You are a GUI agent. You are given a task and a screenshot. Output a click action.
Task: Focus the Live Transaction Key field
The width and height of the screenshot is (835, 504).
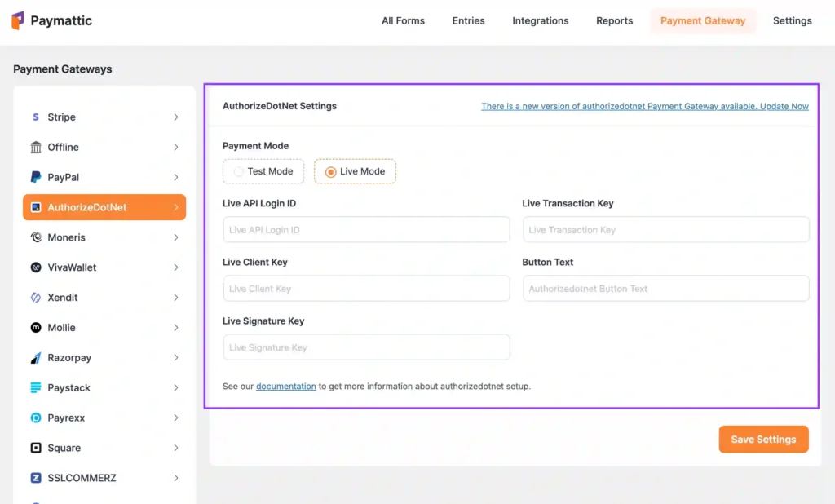[665, 230]
